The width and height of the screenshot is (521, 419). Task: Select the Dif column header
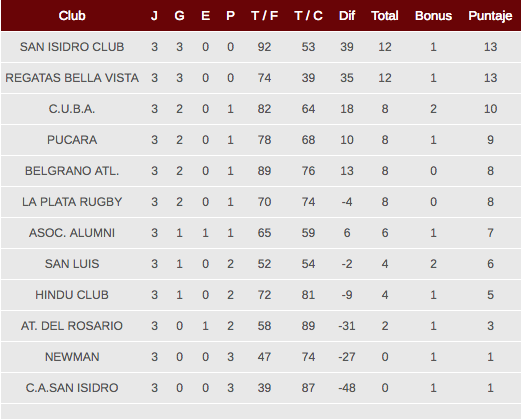coord(347,16)
